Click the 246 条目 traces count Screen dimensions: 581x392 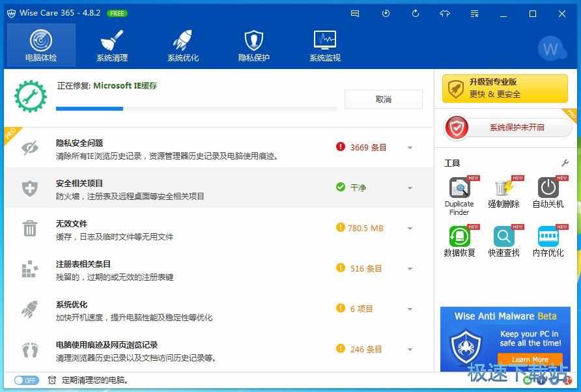[x=366, y=350]
